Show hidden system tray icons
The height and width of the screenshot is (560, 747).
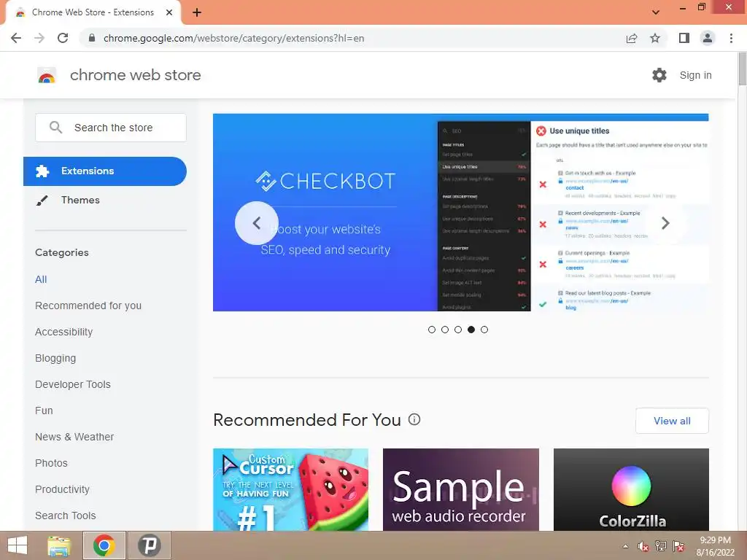[x=625, y=546]
